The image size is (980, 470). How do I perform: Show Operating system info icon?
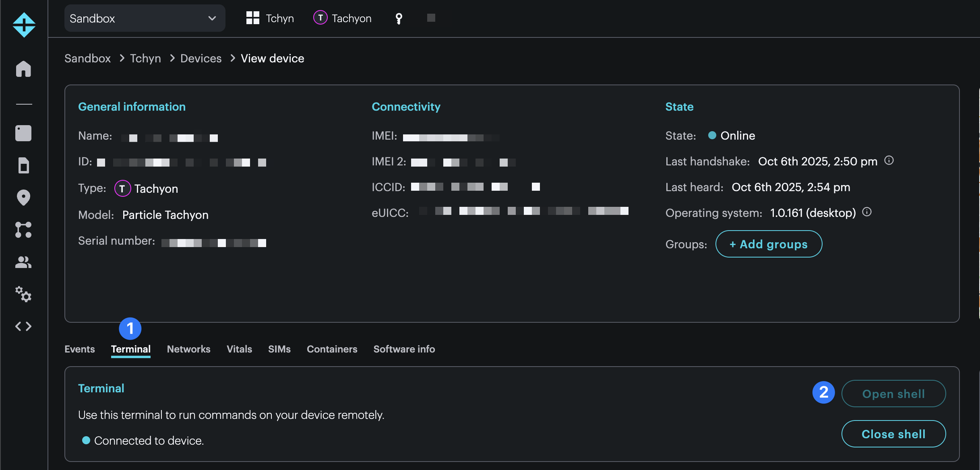pos(867,212)
